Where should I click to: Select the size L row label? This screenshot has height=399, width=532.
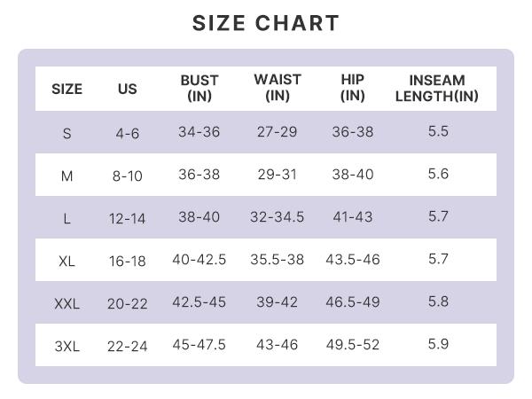click(x=67, y=219)
